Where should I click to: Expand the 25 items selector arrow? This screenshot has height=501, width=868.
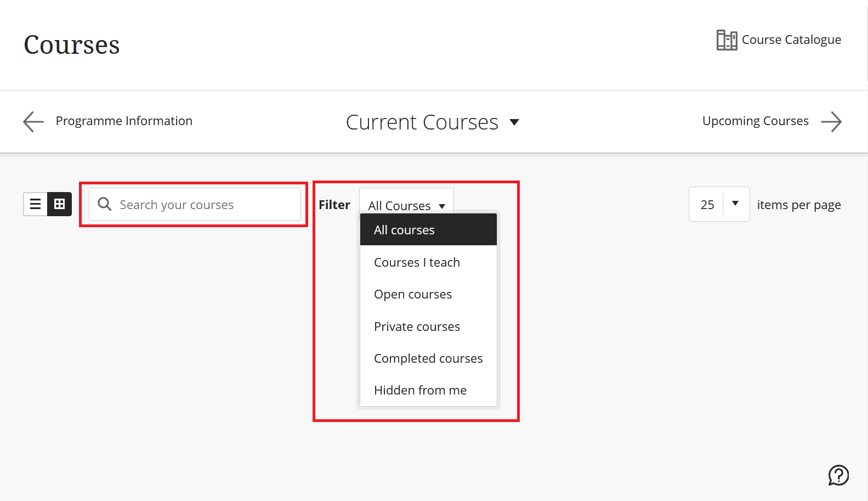pyautogui.click(x=735, y=204)
